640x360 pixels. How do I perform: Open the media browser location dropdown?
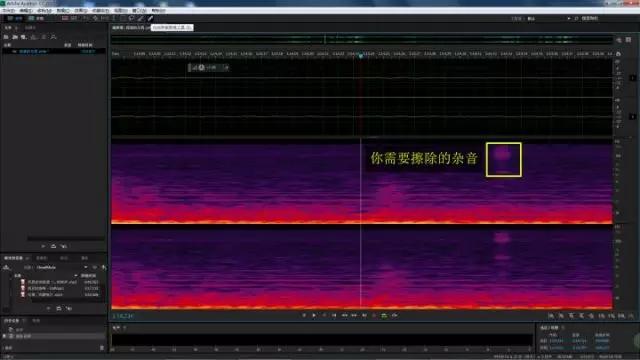(61, 267)
